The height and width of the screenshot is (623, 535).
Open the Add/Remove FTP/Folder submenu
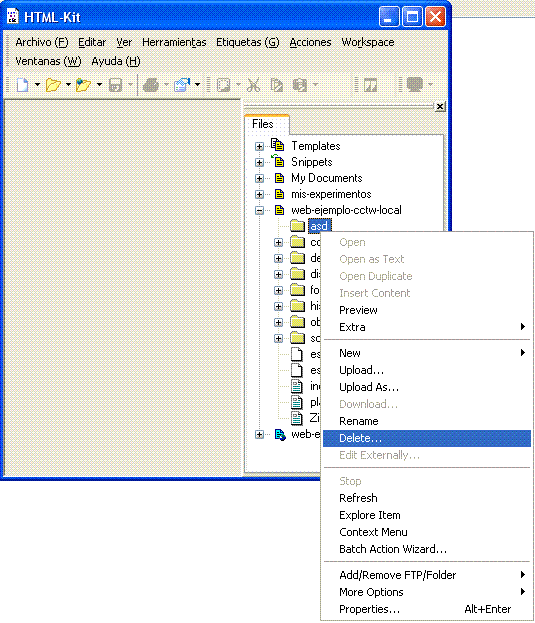(x=427, y=575)
